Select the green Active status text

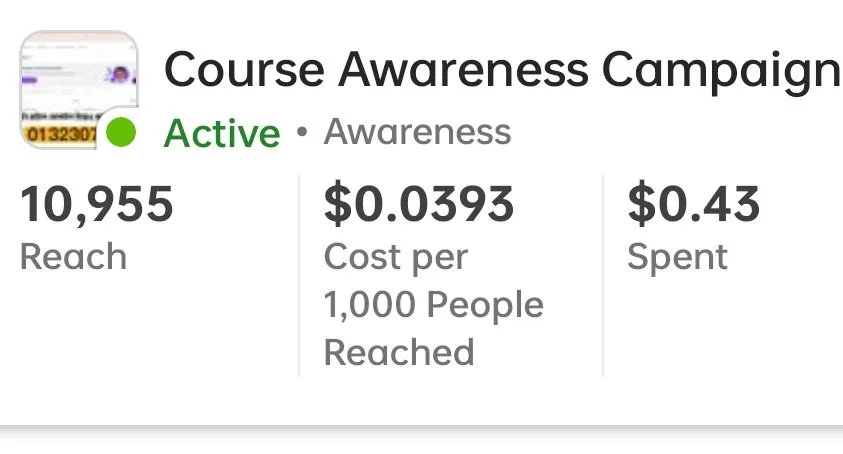[222, 133]
